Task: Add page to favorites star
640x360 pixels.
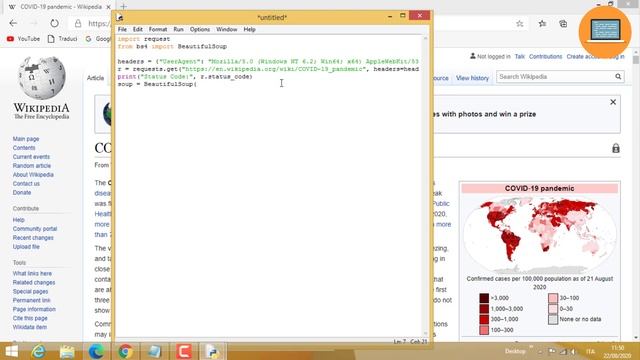Action: (520, 24)
